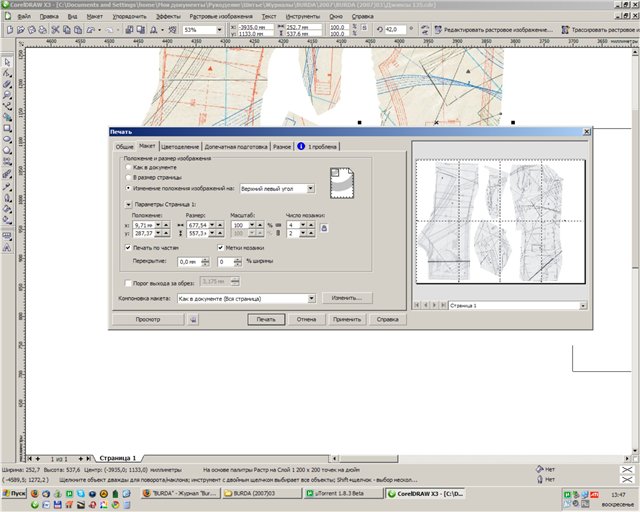Viewport: 640px width, 512px height.
Task: Enable 'Порог выхода за обрез' checkbox
Action: 128,283
